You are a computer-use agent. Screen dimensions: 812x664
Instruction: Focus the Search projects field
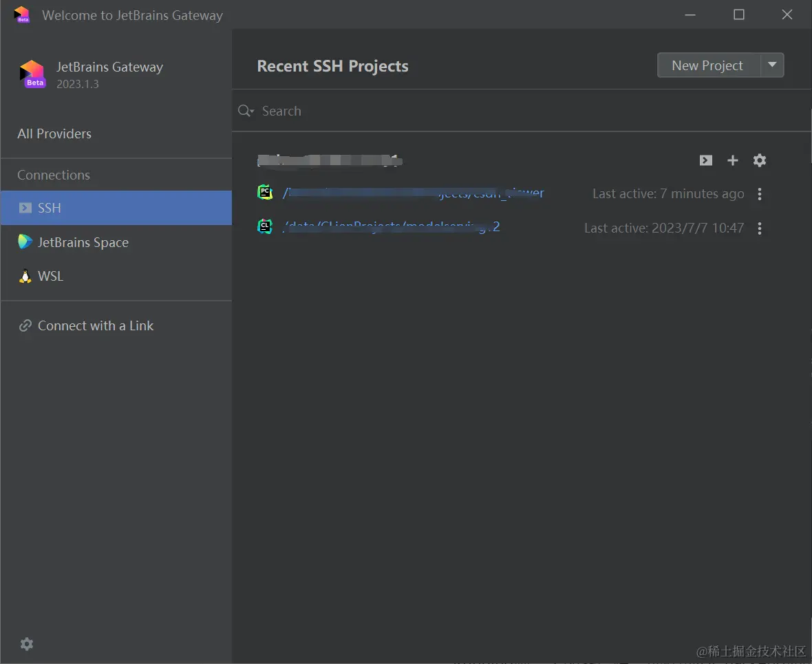coord(521,111)
